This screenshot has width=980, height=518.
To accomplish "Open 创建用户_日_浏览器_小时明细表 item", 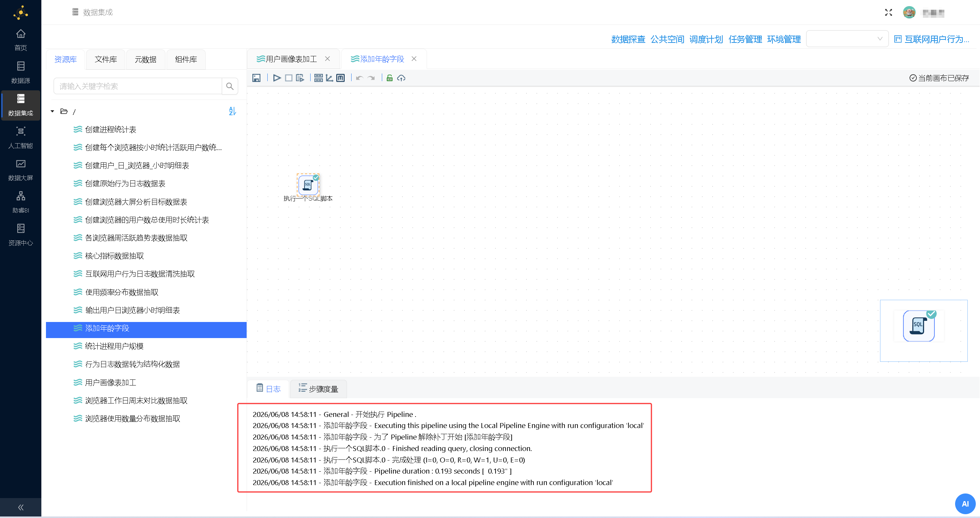I will coord(137,166).
